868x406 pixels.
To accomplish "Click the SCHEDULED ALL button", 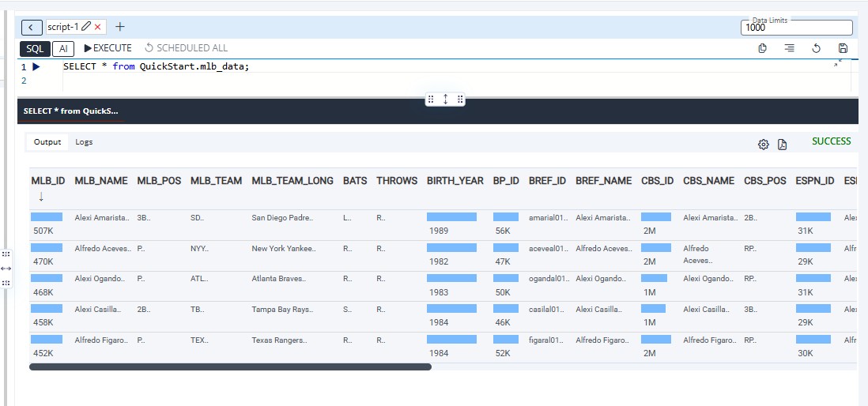I will coord(186,48).
